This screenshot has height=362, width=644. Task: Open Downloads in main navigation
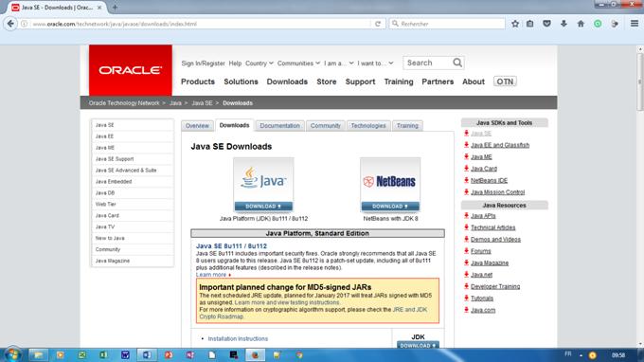pyautogui.click(x=287, y=81)
